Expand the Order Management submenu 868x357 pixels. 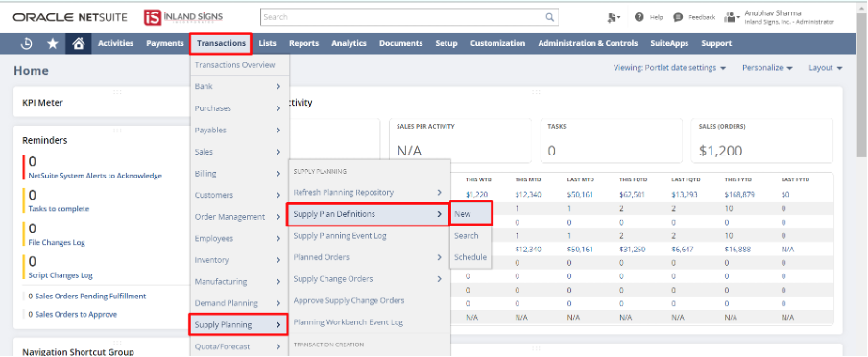(239, 217)
